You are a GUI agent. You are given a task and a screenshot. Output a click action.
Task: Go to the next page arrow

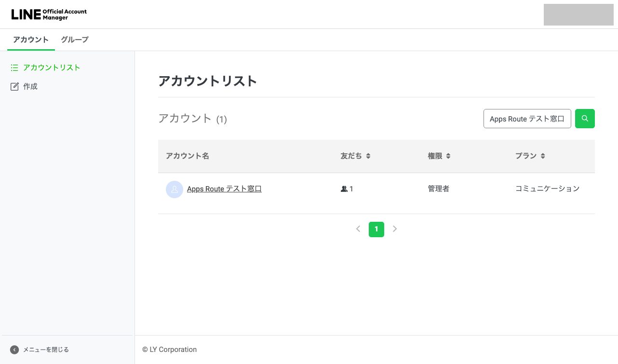pyautogui.click(x=395, y=229)
